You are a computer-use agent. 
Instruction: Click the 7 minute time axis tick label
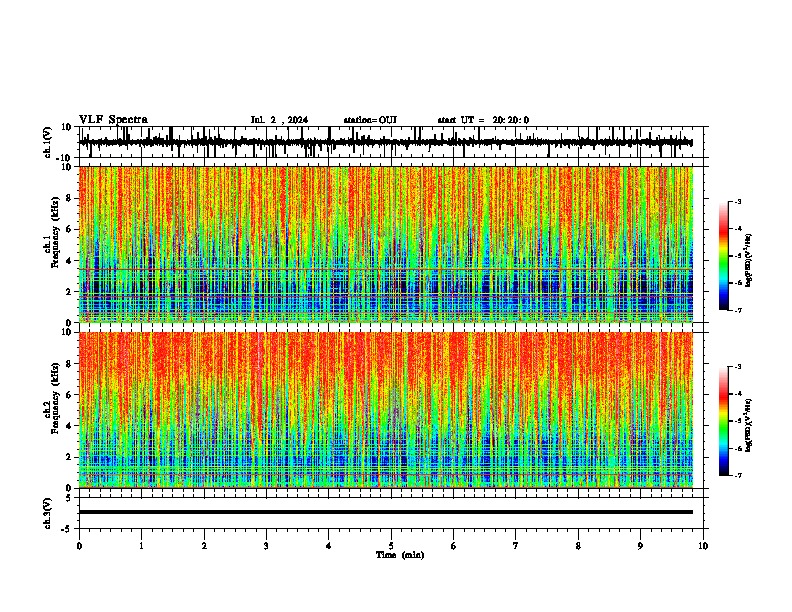[516, 546]
